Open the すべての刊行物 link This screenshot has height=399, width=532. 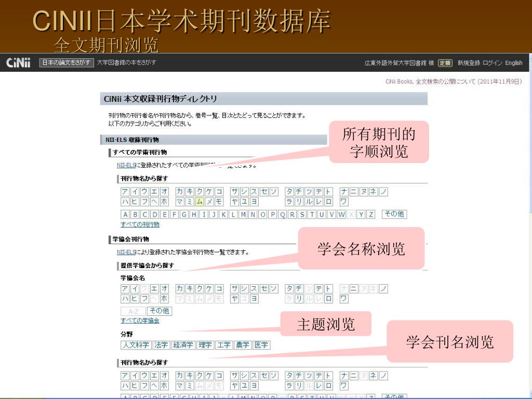point(140,224)
